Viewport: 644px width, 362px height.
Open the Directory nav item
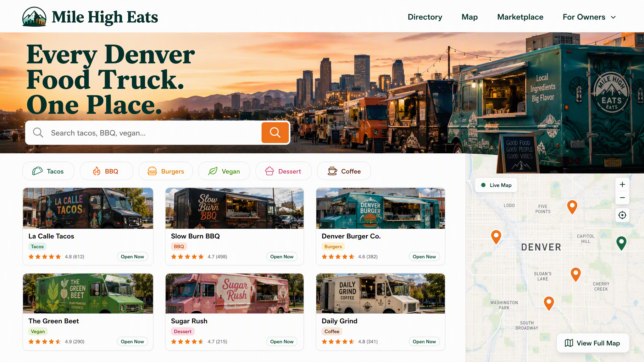pyautogui.click(x=425, y=17)
